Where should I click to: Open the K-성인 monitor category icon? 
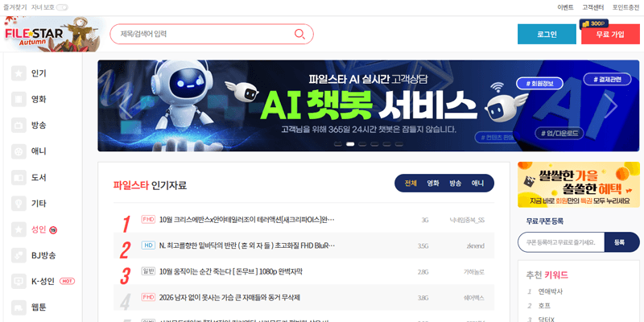coord(19,281)
